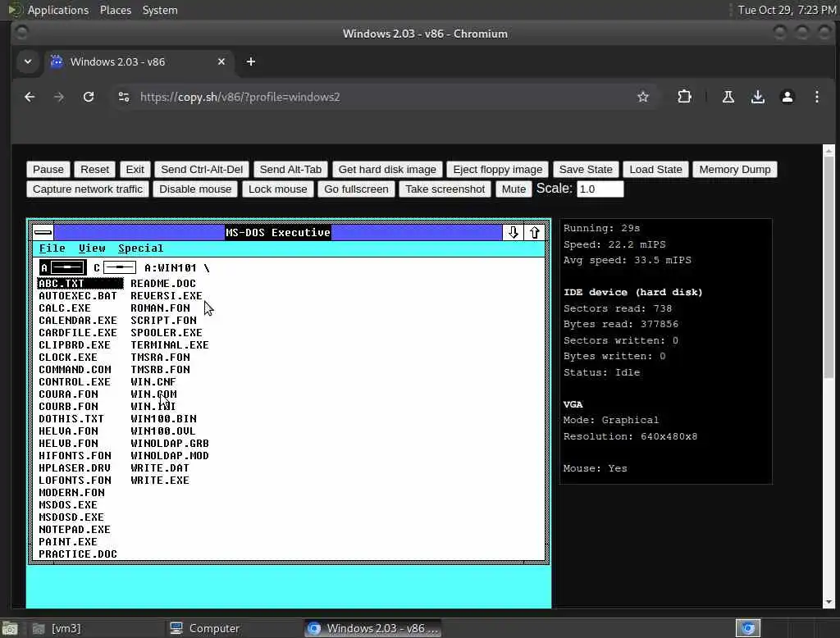Click Load State
This screenshot has width=840, height=638.
(x=655, y=169)
